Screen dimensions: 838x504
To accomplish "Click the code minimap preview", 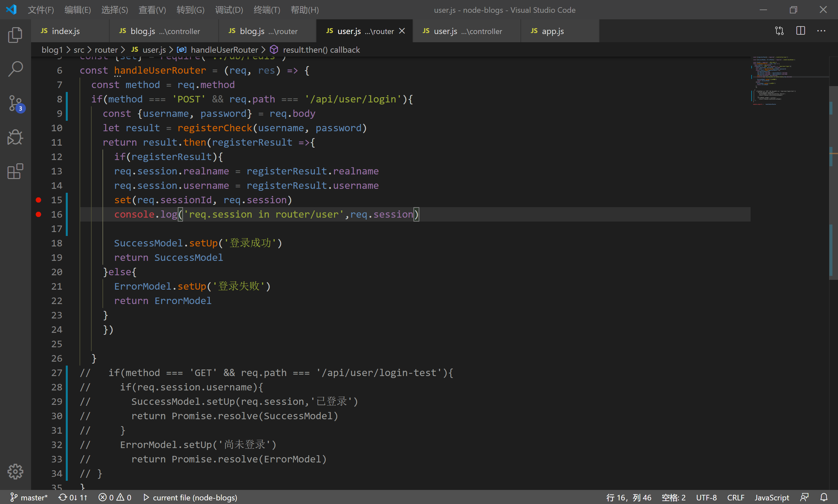I will tap(790, 81).
